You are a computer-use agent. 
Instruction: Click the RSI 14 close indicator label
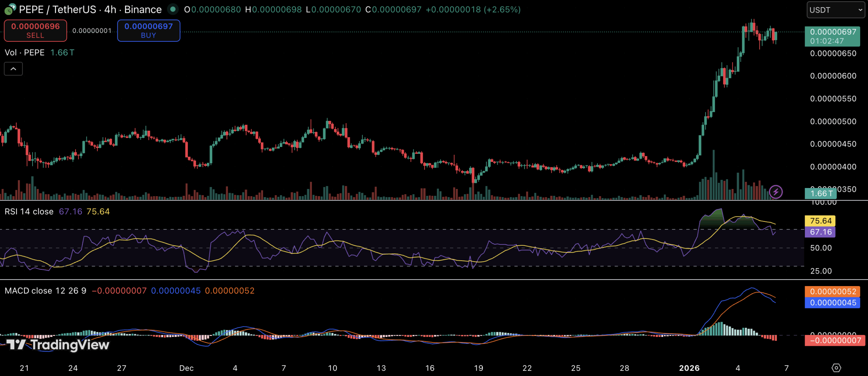(x=29, y=211)
